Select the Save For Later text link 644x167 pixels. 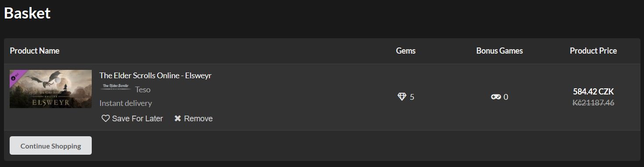[x=137, y=119]
